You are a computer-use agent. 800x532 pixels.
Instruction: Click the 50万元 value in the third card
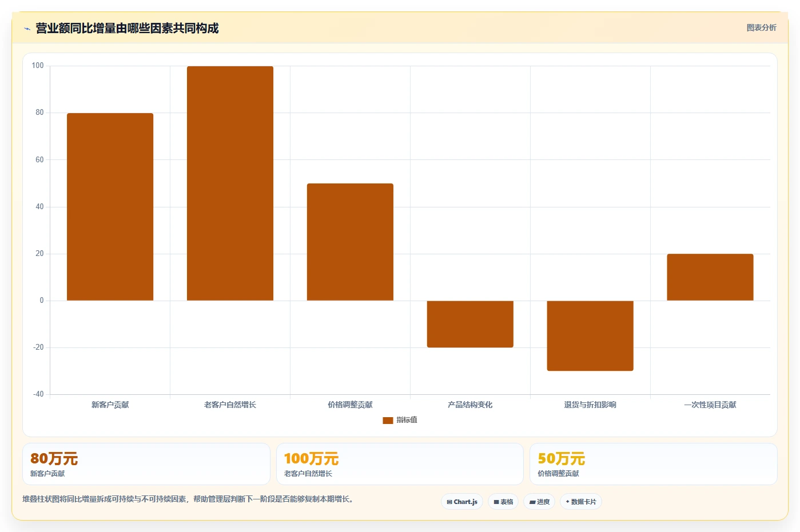tap(561, 459)
